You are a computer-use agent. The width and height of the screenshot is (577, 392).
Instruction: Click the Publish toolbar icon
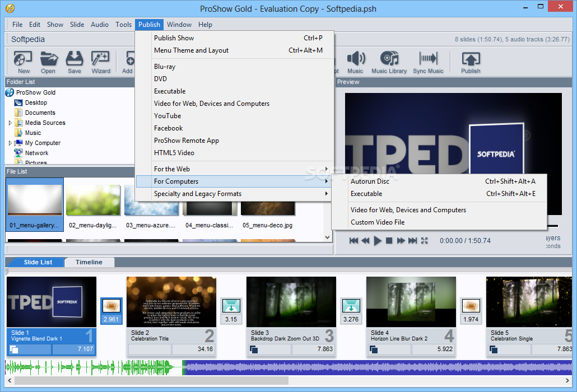tap(471, 62)
